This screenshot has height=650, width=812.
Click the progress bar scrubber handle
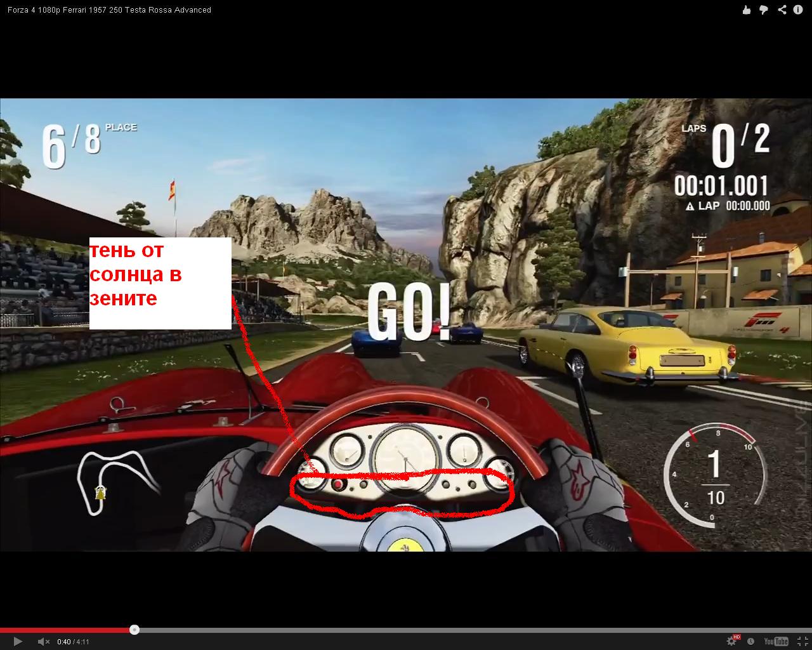point(134,630)
